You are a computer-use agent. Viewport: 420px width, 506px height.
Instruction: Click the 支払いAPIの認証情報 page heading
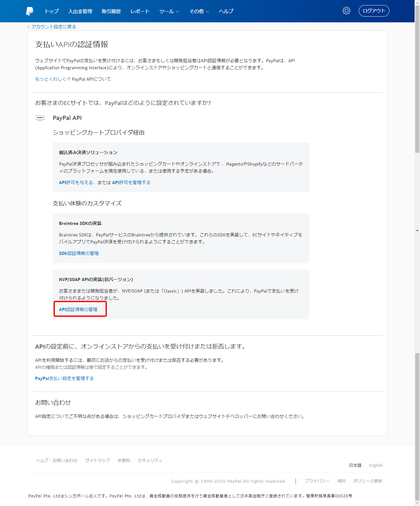(71, 44)
